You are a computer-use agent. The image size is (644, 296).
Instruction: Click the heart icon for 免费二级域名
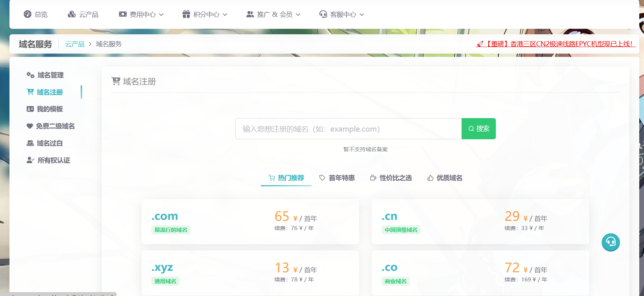(x=30, y=126)
